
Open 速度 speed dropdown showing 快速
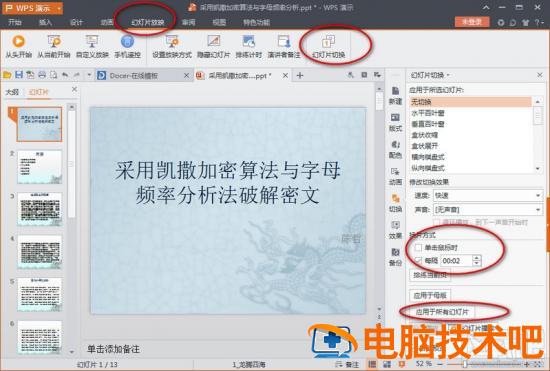[488, 195]
